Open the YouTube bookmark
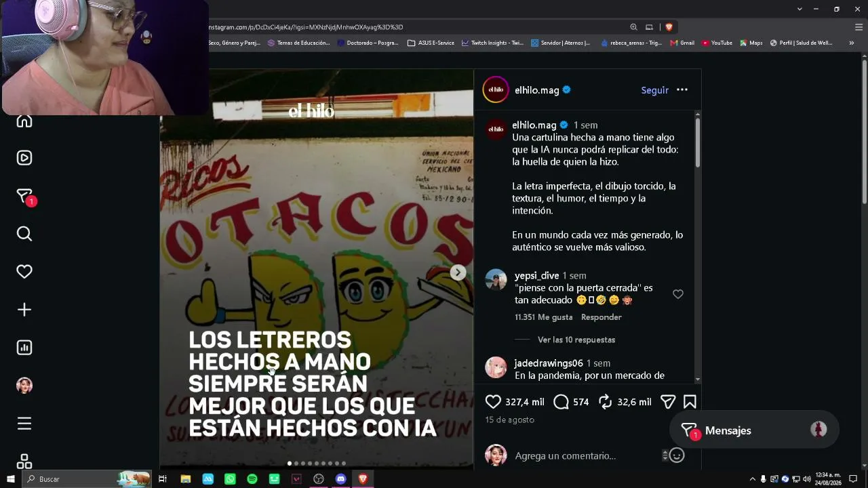The width and height of the screenshot is (868, 488). coord(717,43)
